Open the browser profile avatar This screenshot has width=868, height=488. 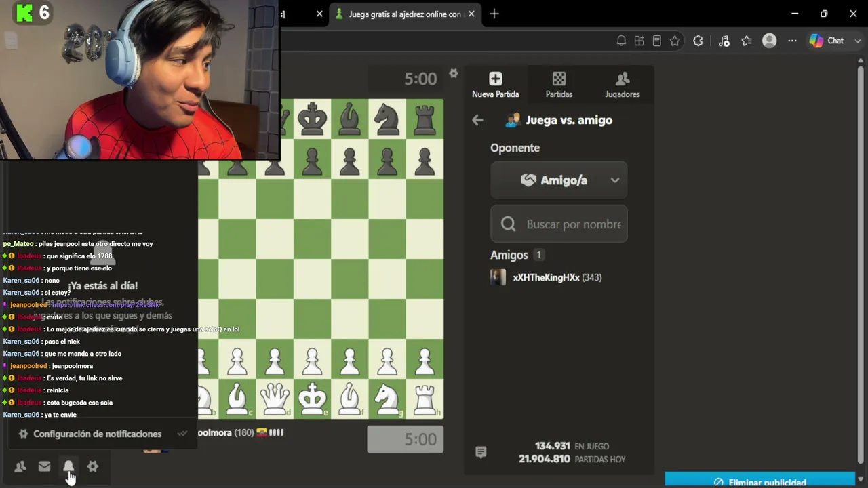[769, 41]
